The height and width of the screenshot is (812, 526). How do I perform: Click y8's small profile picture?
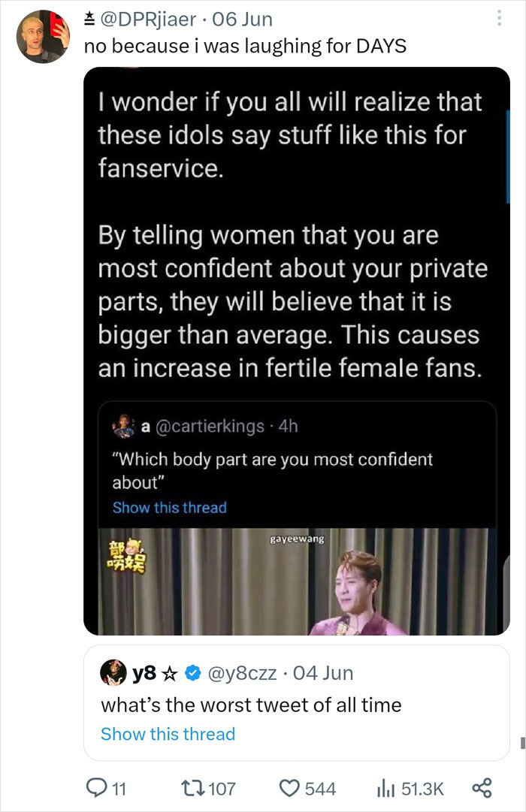(113, 672)
